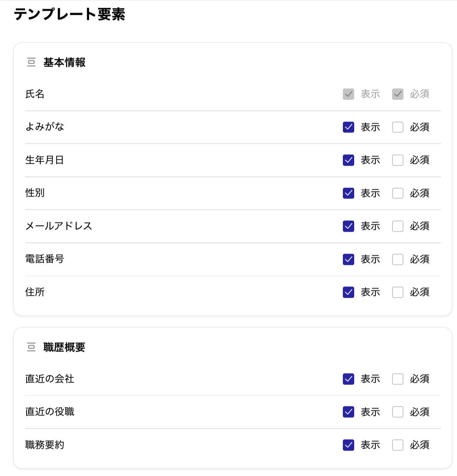The width and height of the screenshot is (457, 476).
Task: Hide メールアドレス via 表示 checkbox
Action: (x=348, y=226)
